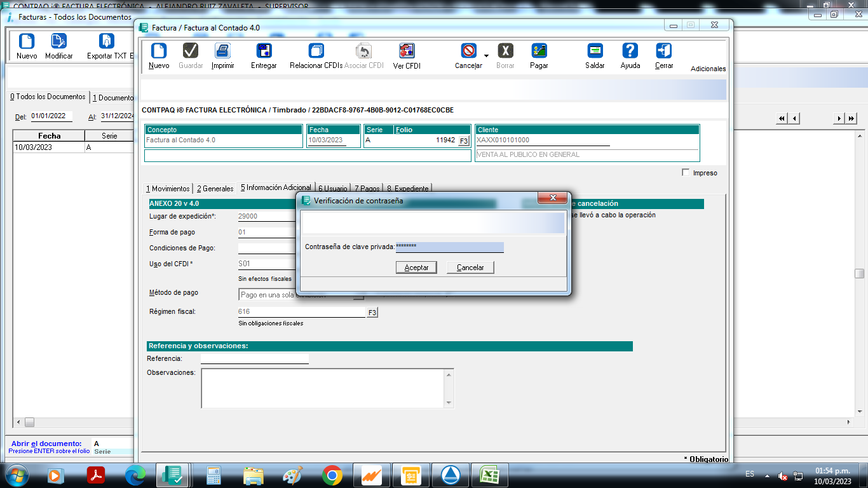The height and width of the screenshot is (488, 868).
Task: Click the Fecha column header in list
Action: pyautogui.click(x=49, y=135)
